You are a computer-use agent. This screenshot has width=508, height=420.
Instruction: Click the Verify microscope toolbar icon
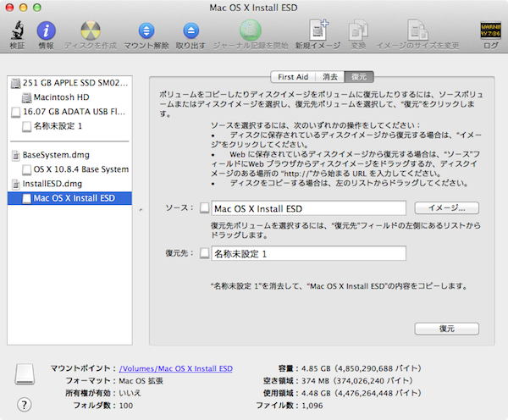pyautogui.click(x=18, y=30)
